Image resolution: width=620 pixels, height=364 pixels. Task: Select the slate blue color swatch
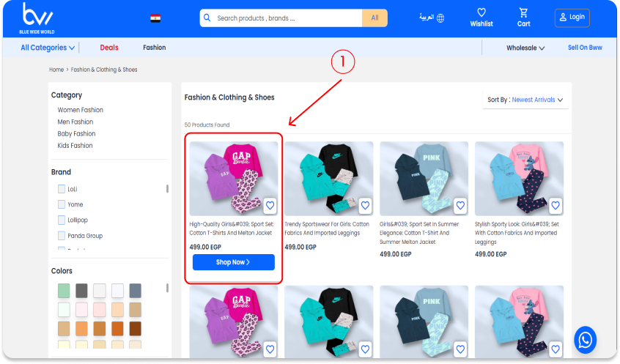click(x=136, y=291)
